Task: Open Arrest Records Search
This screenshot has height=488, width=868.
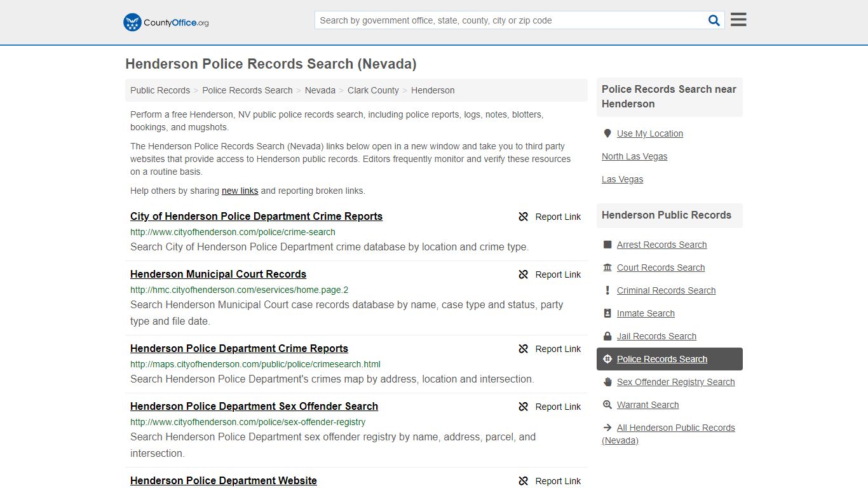Action: point(661,245)
